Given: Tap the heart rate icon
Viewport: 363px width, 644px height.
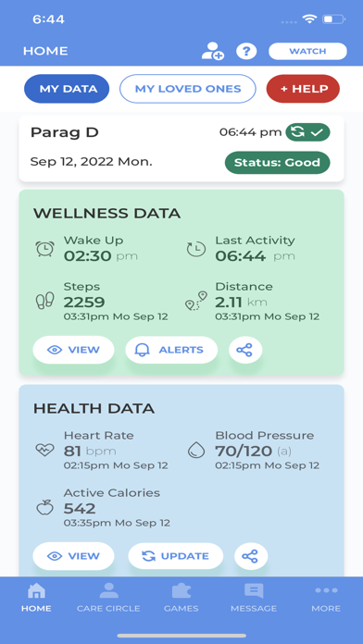Looking at the screenshot, I should coord(44,451).
